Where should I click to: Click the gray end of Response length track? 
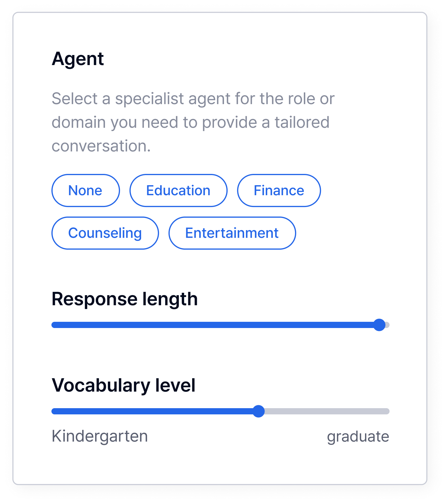click(x=387, y=325)
